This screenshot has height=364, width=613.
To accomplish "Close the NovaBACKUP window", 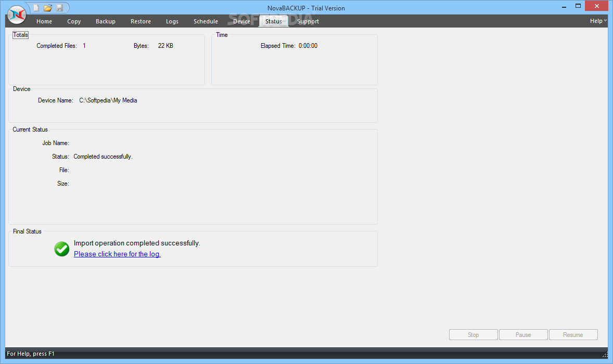I will click(x=596, y=6).
